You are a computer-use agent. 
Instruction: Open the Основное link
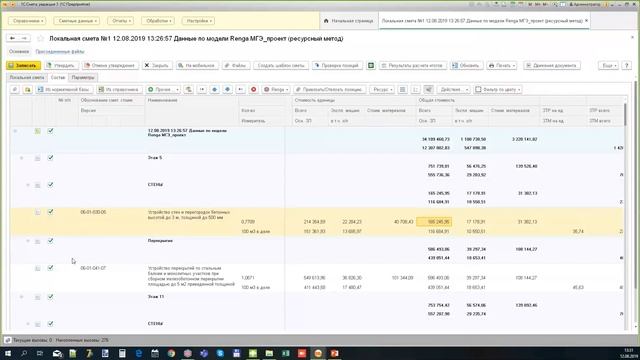[x=19, y=51]
